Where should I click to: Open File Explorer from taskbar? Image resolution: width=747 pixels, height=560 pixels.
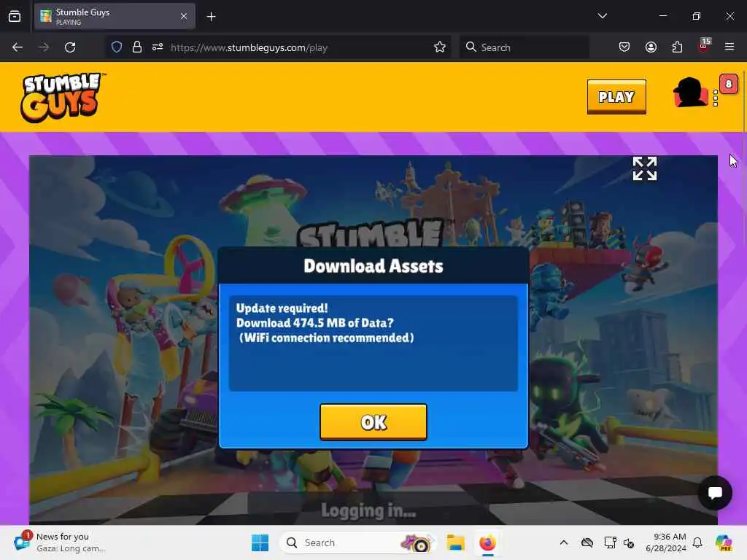click(455, 542)
